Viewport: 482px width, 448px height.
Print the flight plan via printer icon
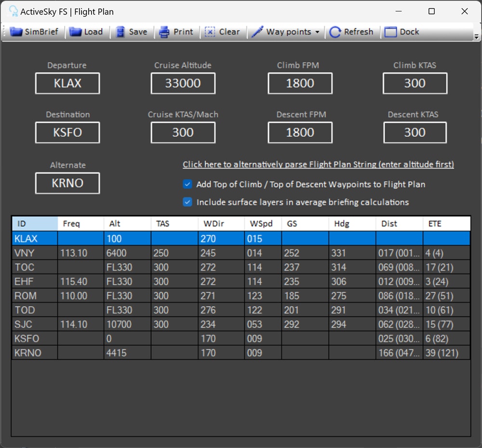coord(165,32)
